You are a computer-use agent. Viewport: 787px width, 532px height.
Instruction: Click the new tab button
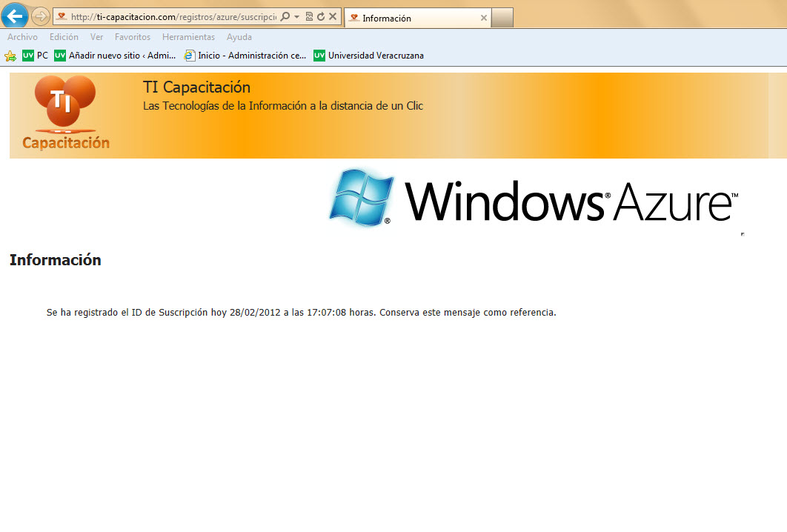coord(502,18)
